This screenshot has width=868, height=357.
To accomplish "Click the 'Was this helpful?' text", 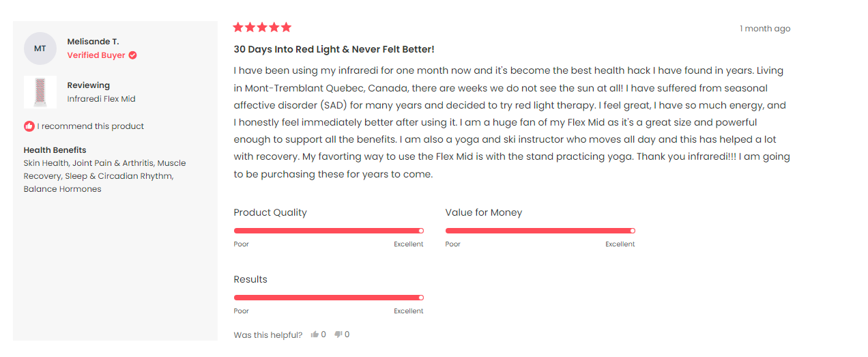I will coord(268,335).
